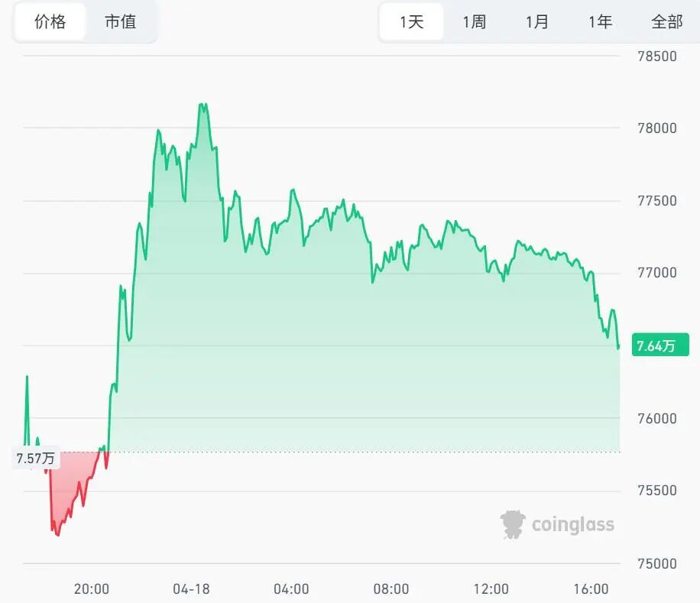Select the 1周 time range
700x603 pixels.
pyautogui.click(x=474, y=22)
